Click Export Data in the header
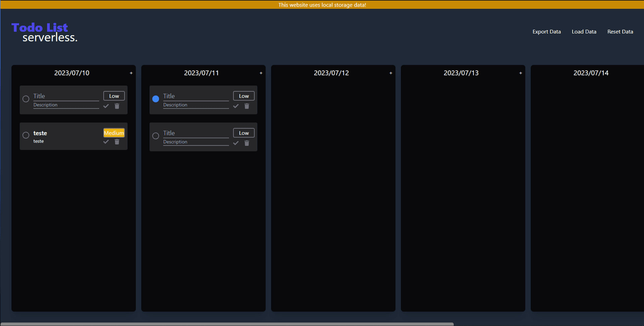 pos(546,32)
